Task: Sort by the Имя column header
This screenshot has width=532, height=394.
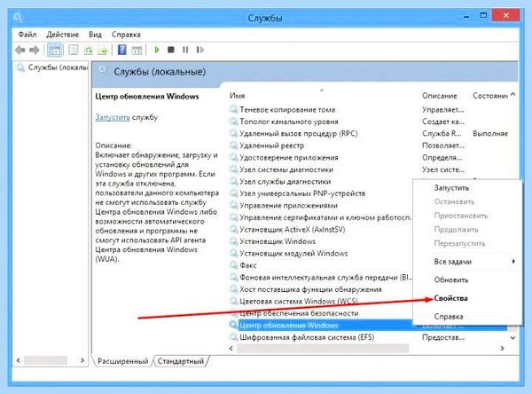Action: [237, 96]
